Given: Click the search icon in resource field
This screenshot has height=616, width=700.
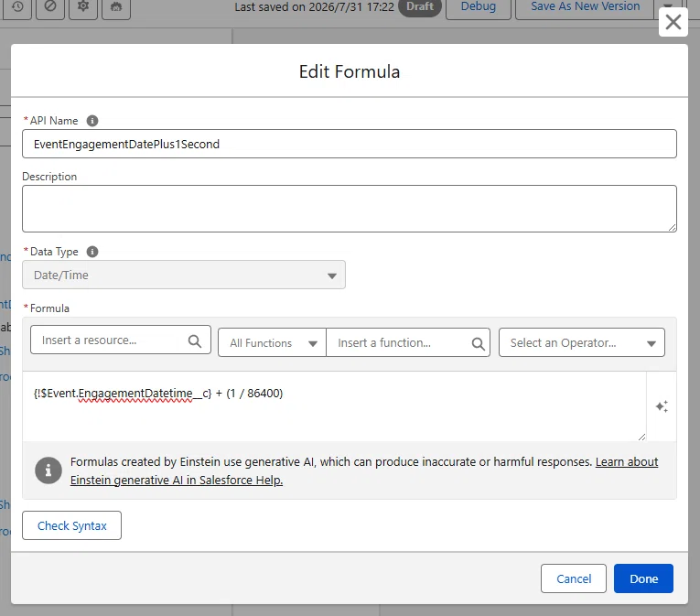Looking at the screenshot, I should click(195, 340).
